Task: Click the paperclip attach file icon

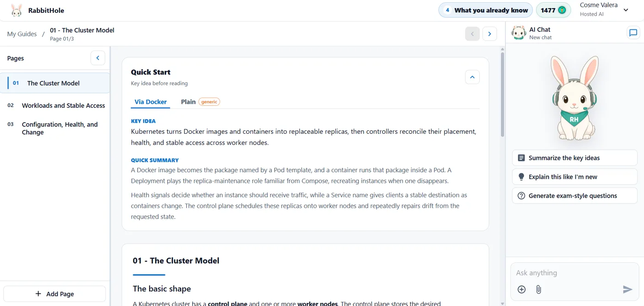Action: point(539,289)
